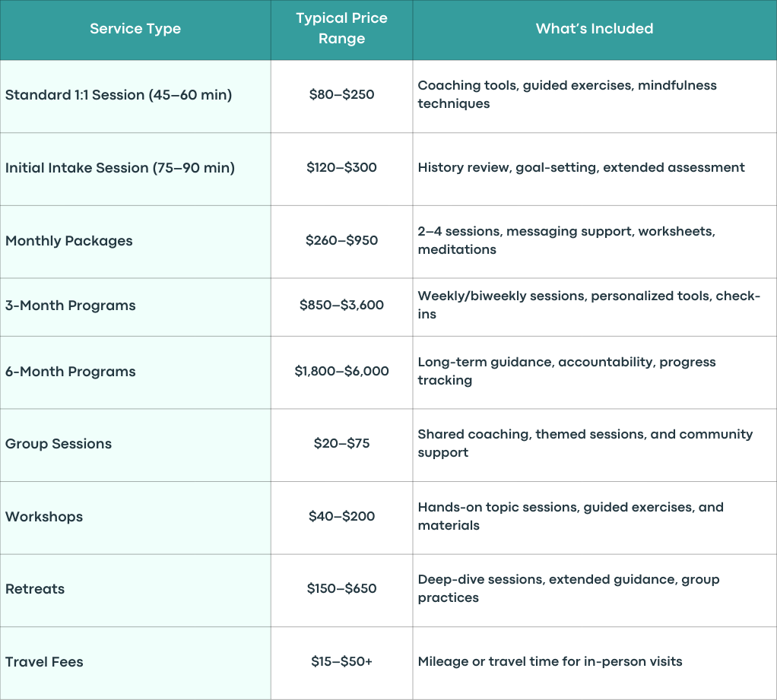The width and height of the screenshot is (777, 700).
Task: Select the Monthly Packages row label
Action: [x=69, y=241]
